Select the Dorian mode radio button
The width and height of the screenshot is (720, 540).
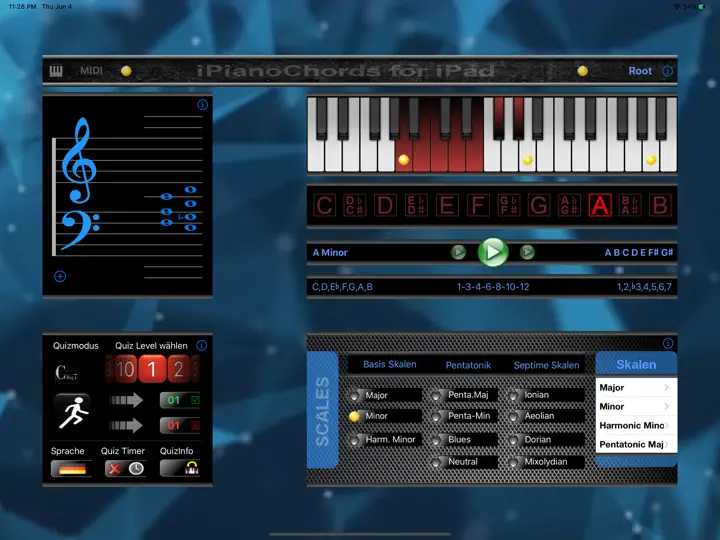[x=514, y=440]
